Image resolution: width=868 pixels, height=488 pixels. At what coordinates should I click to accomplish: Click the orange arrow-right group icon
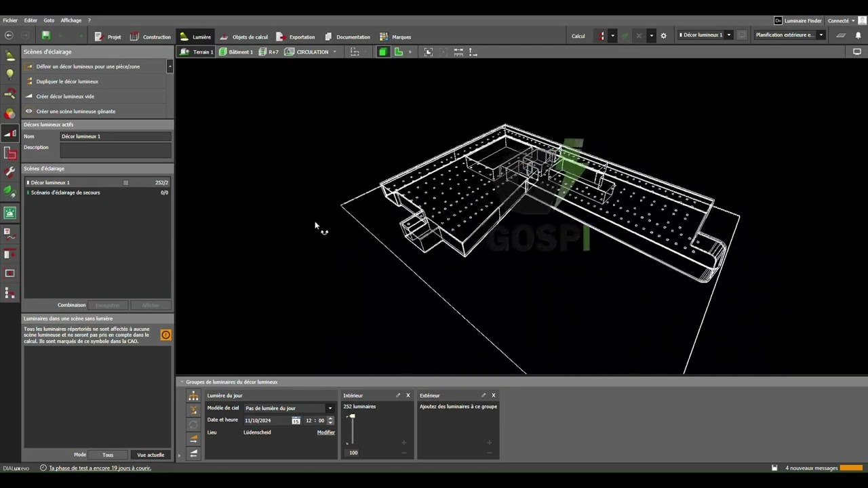pos(193,439)
